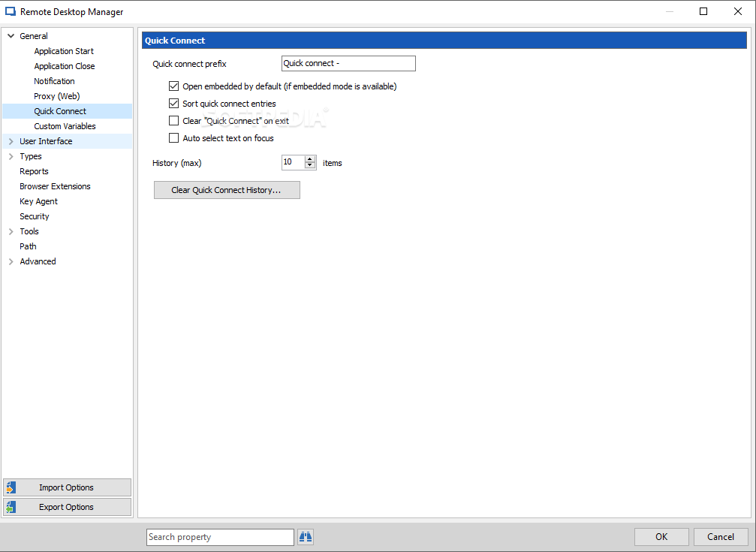Expand the Types tree node

click(x=11, y=156)
